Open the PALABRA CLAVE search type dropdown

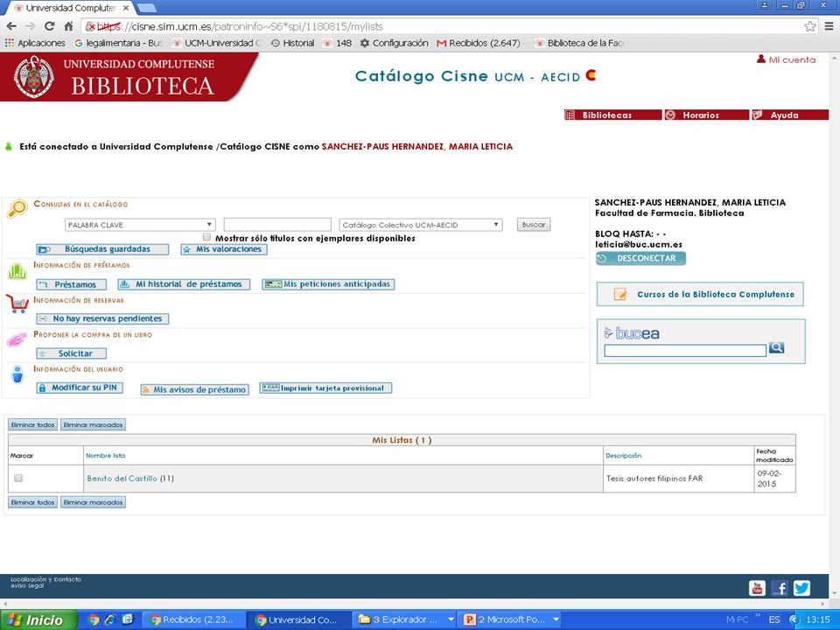tap(140, 225)
